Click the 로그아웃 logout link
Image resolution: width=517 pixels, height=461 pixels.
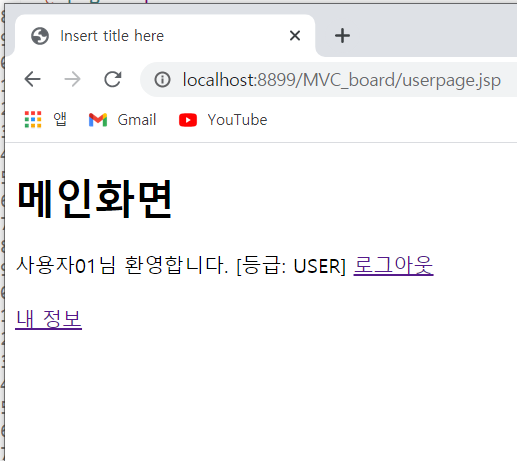click(393, 266)
